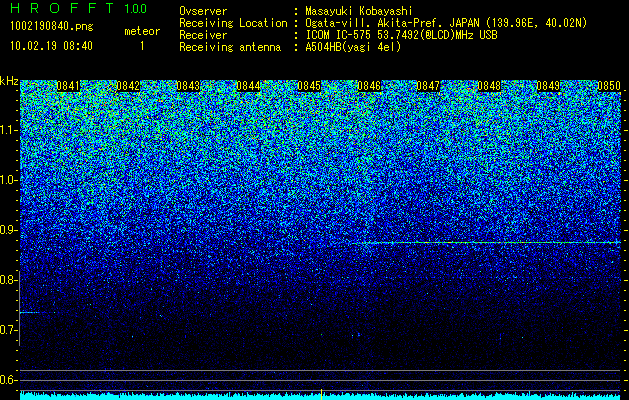Click the Ogata-vill. Akita-Pref. JAPAN location text
Image resolution: width=629 pixels, height=400 pixels.
pos(446,23)
